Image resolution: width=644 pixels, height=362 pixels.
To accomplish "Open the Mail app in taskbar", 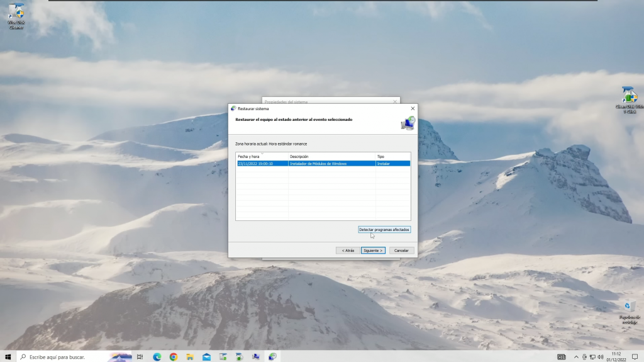I will 206,357.
